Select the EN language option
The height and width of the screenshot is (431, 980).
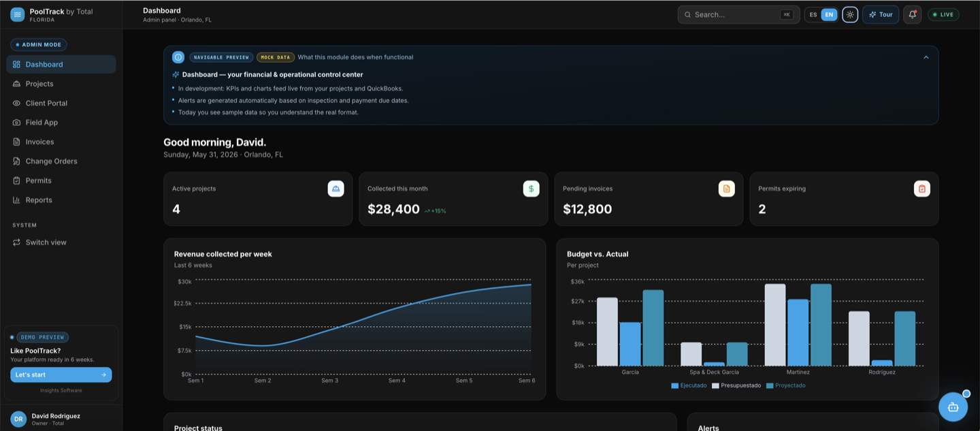[x=829, y=14]
